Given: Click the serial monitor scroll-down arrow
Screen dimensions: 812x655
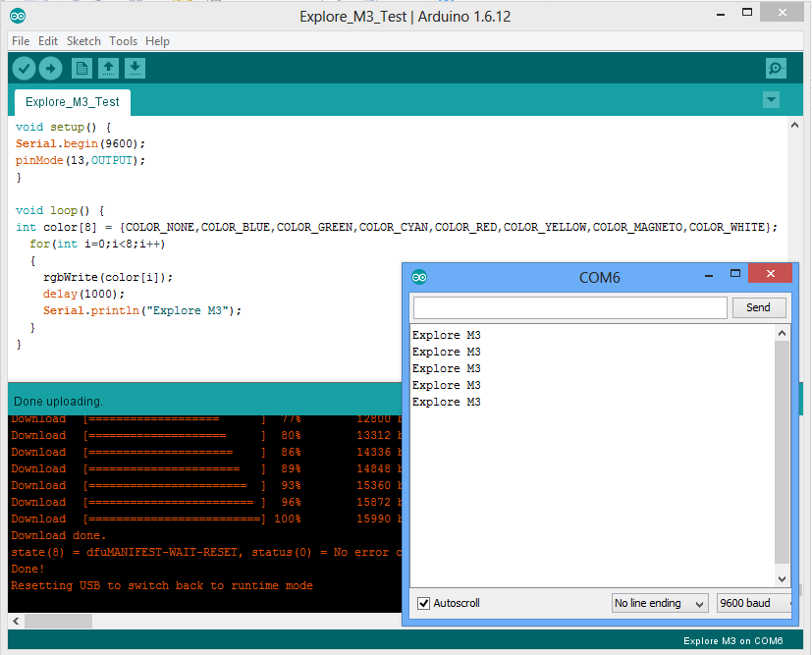Looking at the screenshot, I should pos(782,578).
